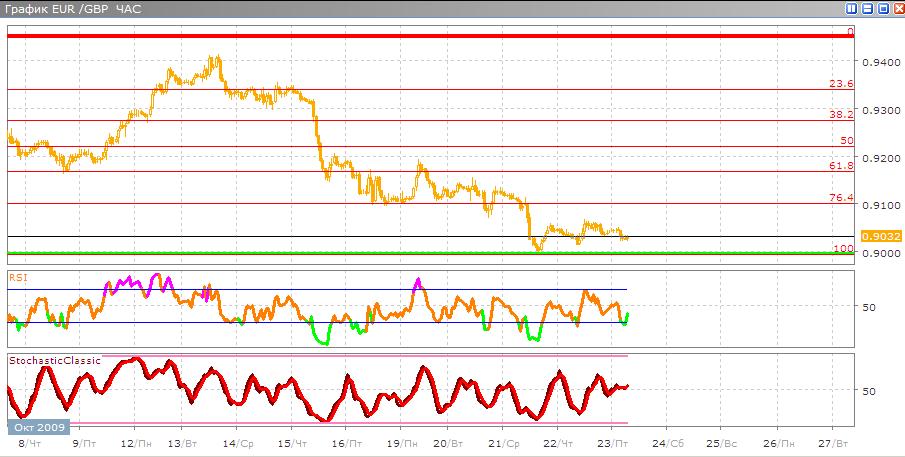The width and height of the screenshot is (905, 457).
Task: Click the 16/Пт date on time axis
Action: coord(346,442)
